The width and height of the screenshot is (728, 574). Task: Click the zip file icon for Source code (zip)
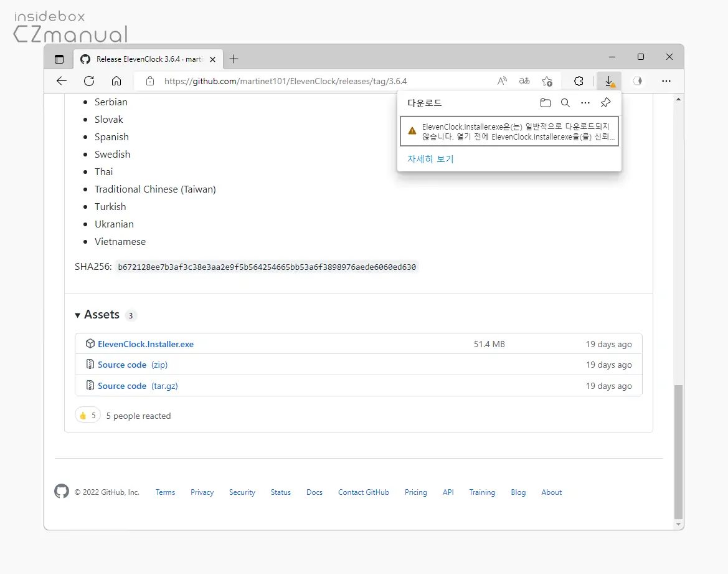coord(90,364)
